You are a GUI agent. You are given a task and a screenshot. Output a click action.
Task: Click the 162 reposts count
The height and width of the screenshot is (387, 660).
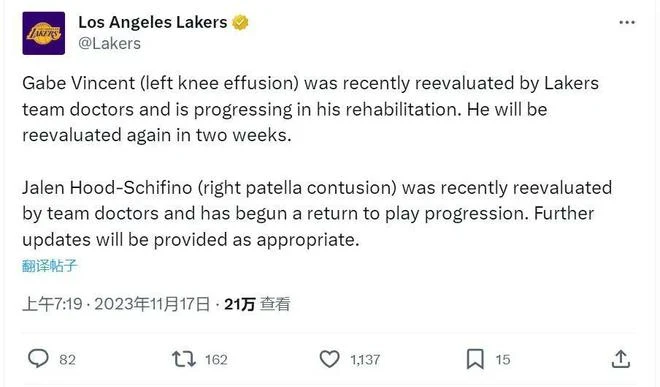[216, 360]
